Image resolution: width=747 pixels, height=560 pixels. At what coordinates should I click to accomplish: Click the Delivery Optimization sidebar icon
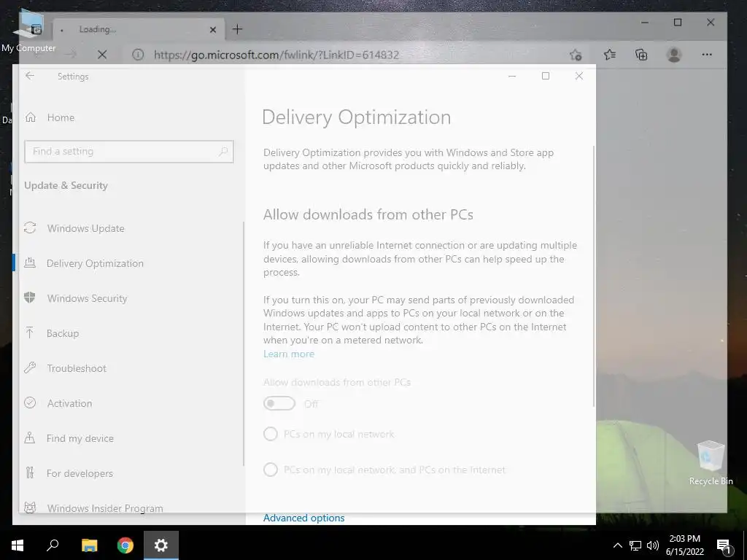click(x=30, y=262)
